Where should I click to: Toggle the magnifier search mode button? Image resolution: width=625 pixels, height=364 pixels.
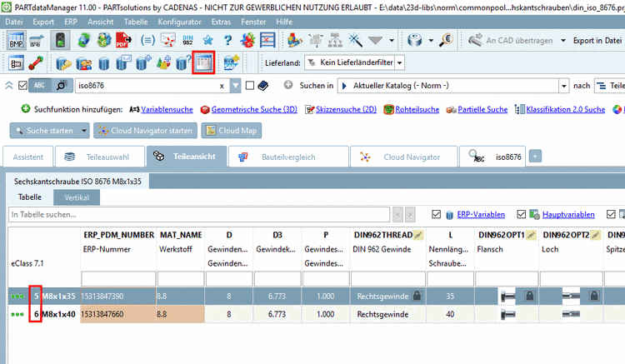(x=62, y=85)
